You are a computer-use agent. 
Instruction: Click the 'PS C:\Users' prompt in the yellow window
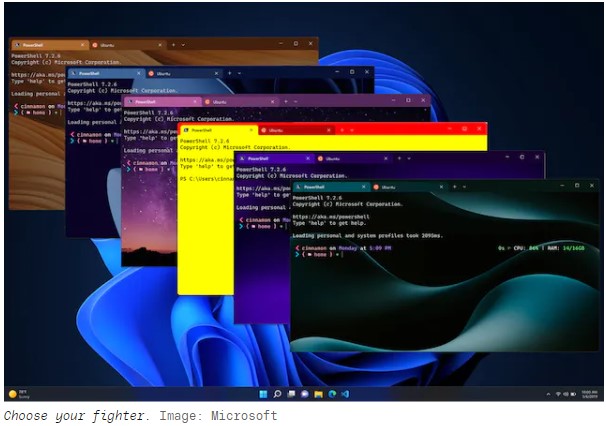click(208, 179)
